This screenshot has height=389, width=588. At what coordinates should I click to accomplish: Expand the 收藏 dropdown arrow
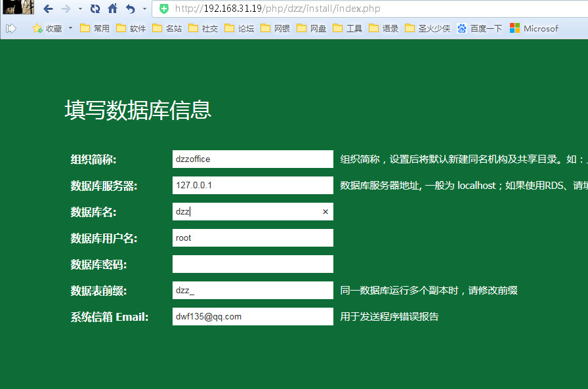[70, 28]
